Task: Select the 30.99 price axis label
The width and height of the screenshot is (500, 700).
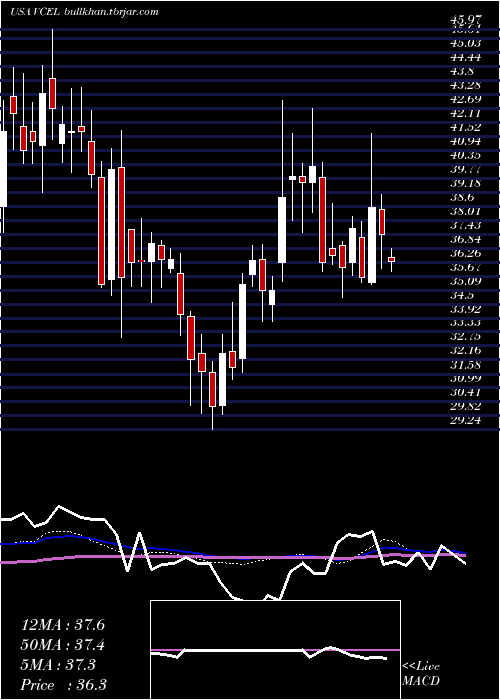Action: (466, 379)
